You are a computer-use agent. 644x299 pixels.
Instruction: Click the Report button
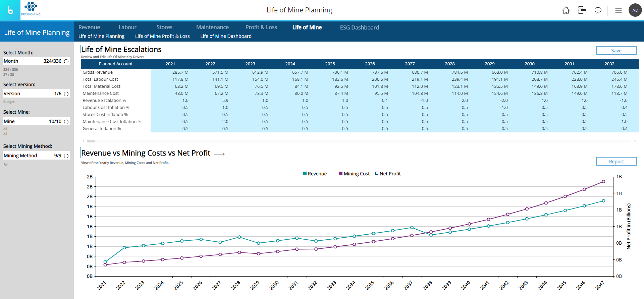[x=616, y=162]
